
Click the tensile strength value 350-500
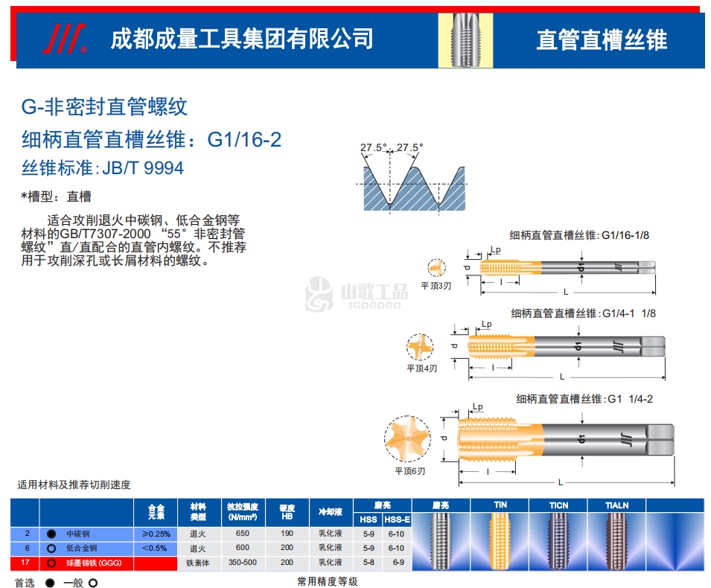[x=243, y=563]
